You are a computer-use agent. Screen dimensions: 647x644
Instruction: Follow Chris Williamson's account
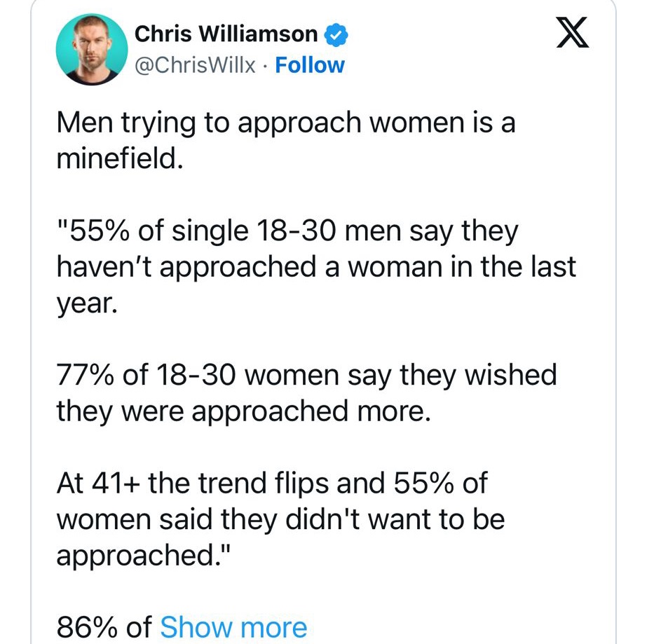tap(310, 65)
